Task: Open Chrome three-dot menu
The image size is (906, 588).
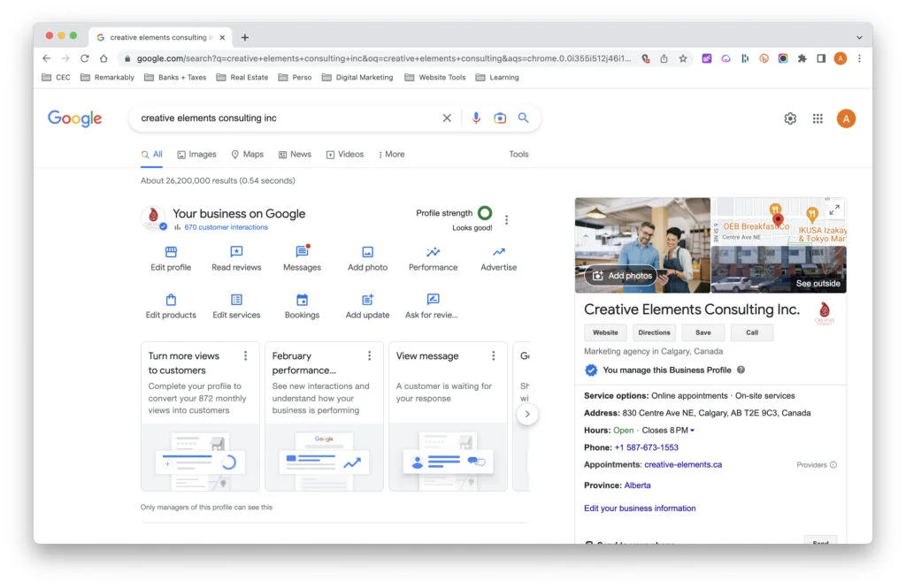Action: point(859,58)
